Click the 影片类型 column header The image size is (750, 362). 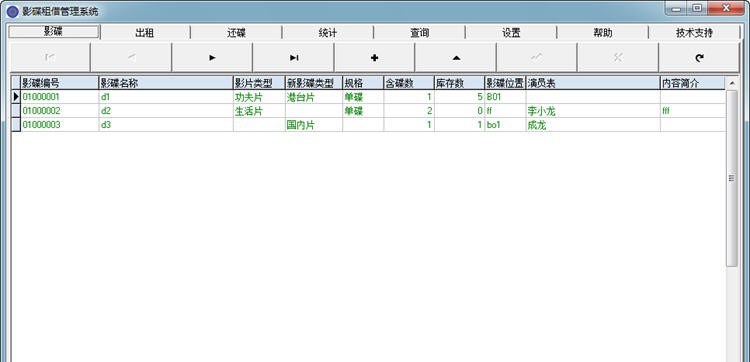point(259,83)
